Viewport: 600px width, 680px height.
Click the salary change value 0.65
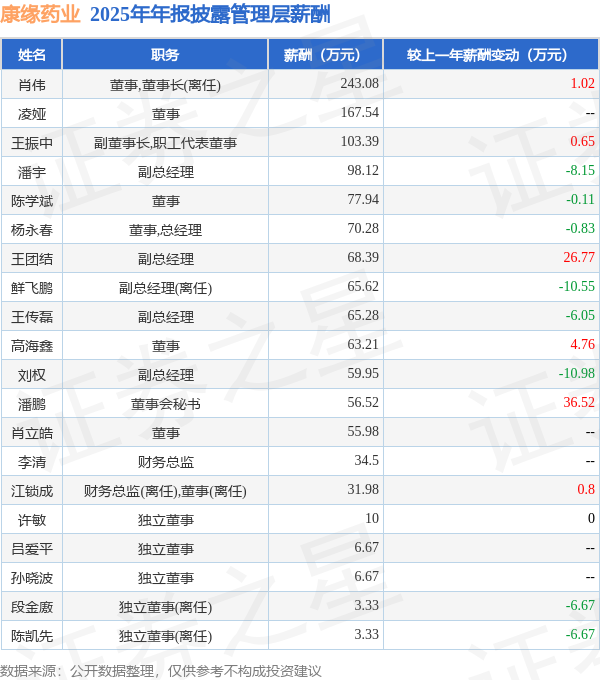[582, 141]
